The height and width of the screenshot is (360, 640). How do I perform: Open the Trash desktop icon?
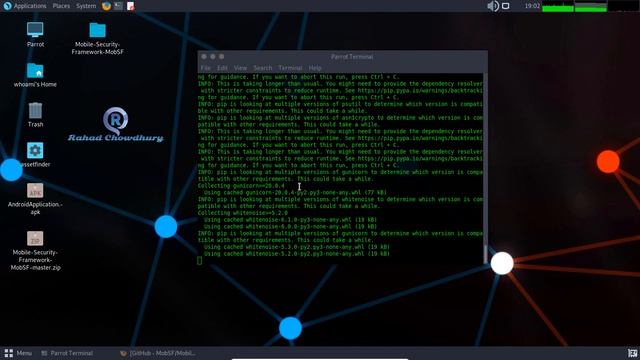click(35, 111)
